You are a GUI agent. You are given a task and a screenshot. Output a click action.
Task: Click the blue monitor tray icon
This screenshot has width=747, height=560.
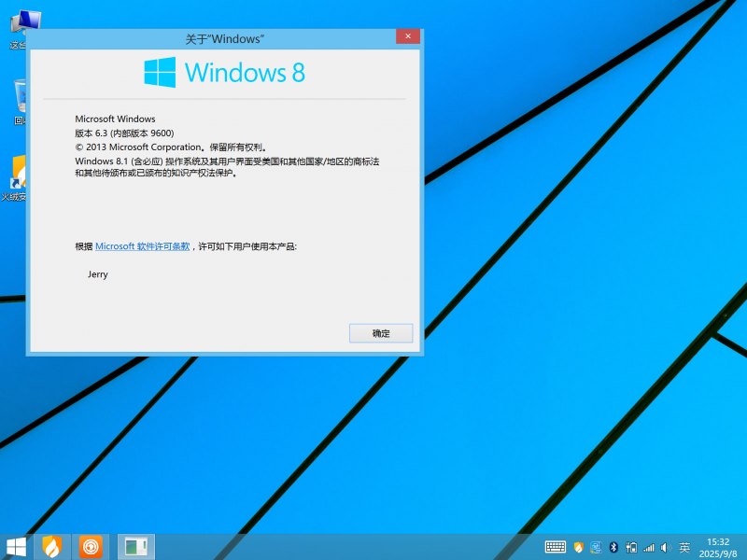(x=596, y=548)
